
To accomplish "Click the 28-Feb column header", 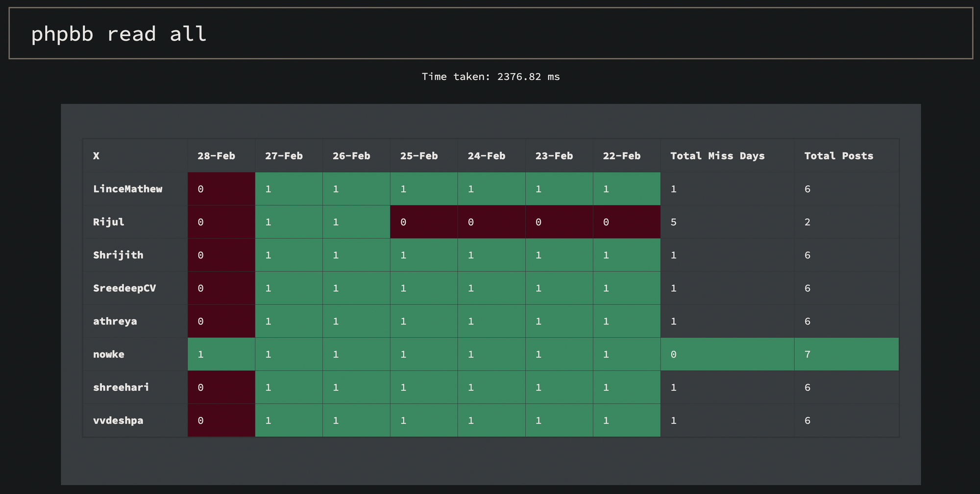I will pos(221,156).
